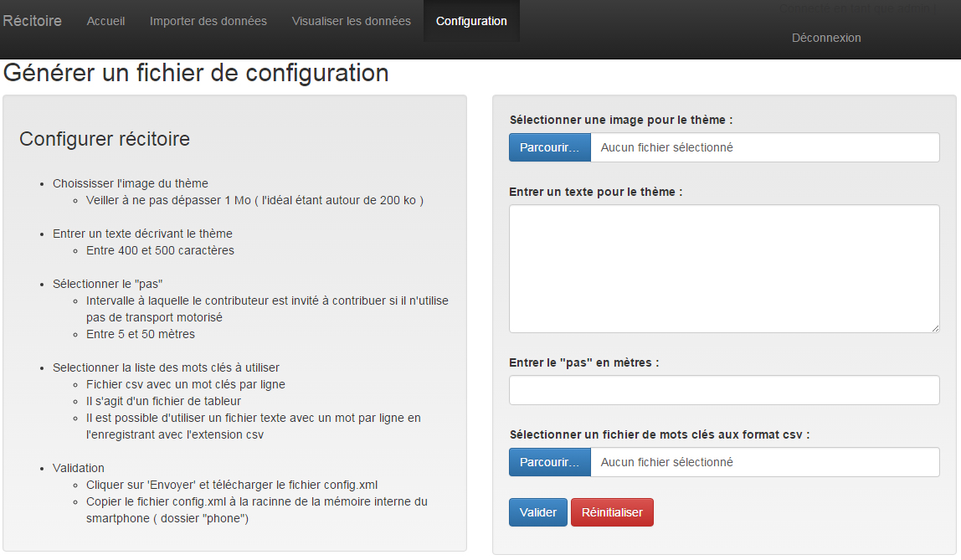Image resolution: width=961 pixels, height=560 pixels.
Task: Click Parcourir to choose the csv keywords file
Action: (549, 462)
